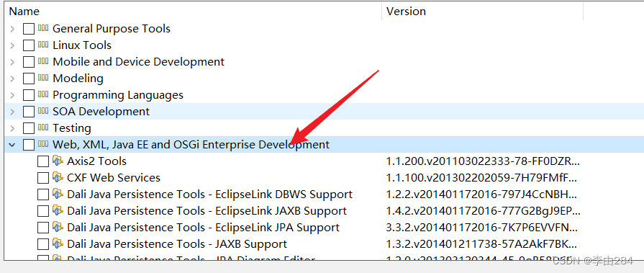Screen dimensions: 644x273
Task: Select the Axis2 Tools label
Action: pos(97,161)
